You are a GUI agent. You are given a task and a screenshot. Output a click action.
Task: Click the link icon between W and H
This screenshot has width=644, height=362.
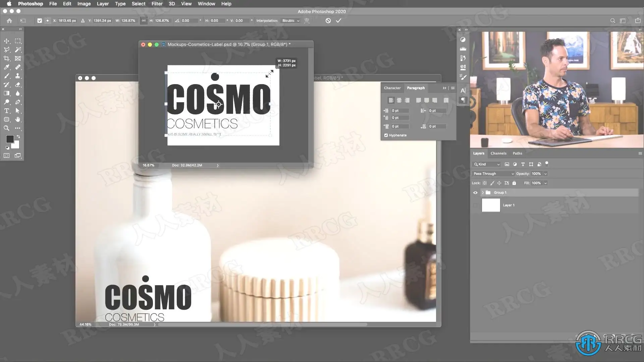[x=144, y=20]
